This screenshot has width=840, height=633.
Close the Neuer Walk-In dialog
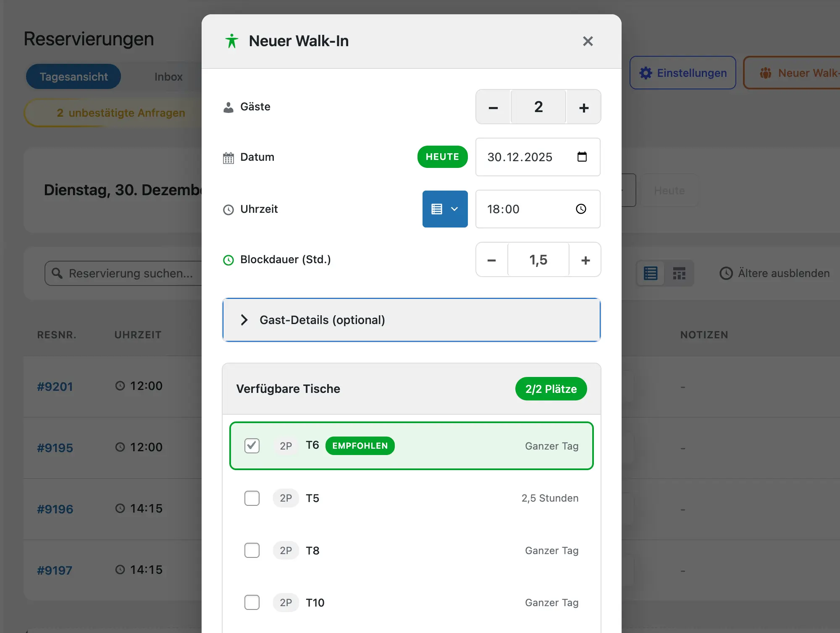(x=588, y=41)
